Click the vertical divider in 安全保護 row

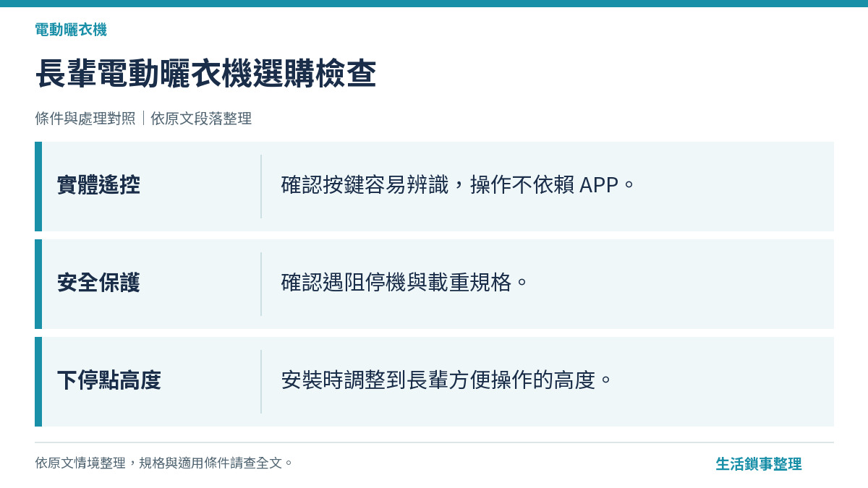click(x=261, y=284)
